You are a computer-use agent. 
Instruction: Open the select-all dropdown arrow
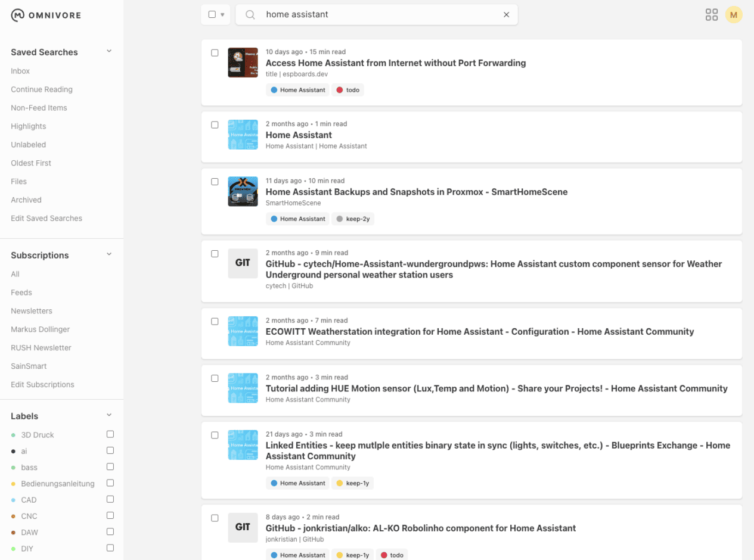222,15
